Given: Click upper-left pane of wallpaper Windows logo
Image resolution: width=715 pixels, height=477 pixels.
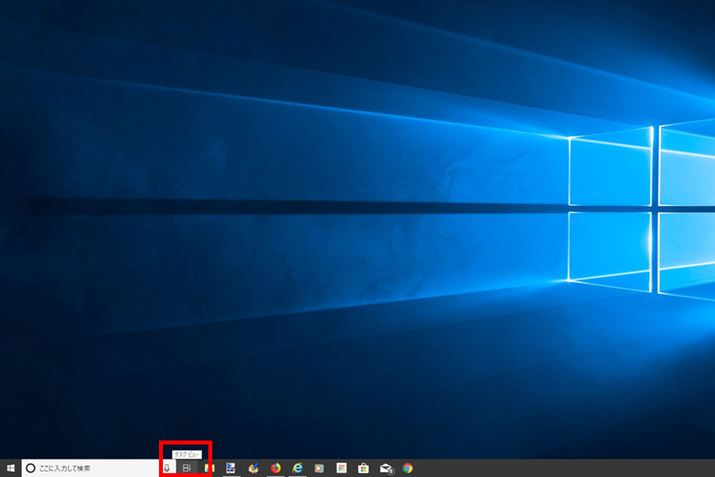Looking at the screenshot, I should point(608,170).
